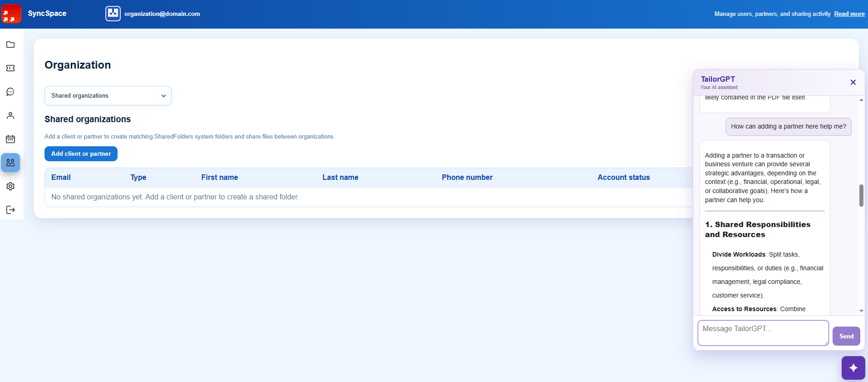Screen dimensions: 868x382
Task: Open the ticket icon in sidebar
Action: point(10,68)
